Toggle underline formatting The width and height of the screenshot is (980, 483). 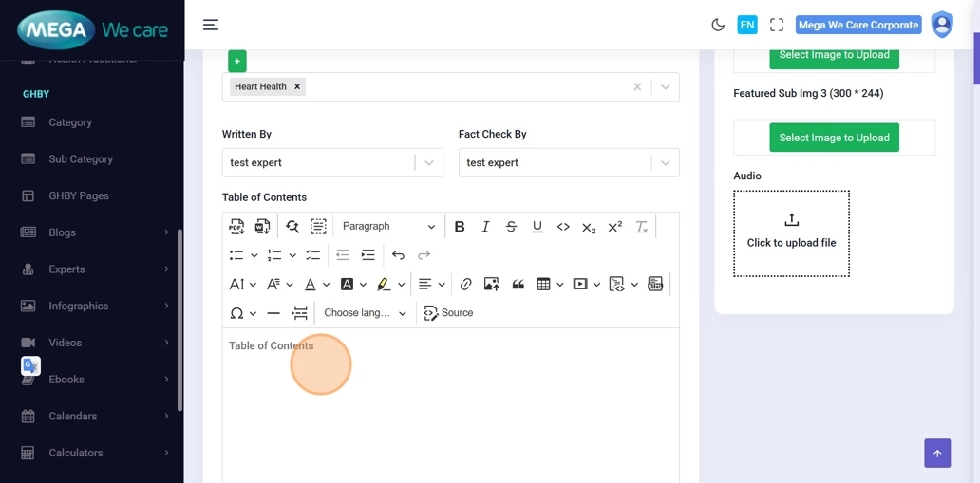tap(537, 227)
